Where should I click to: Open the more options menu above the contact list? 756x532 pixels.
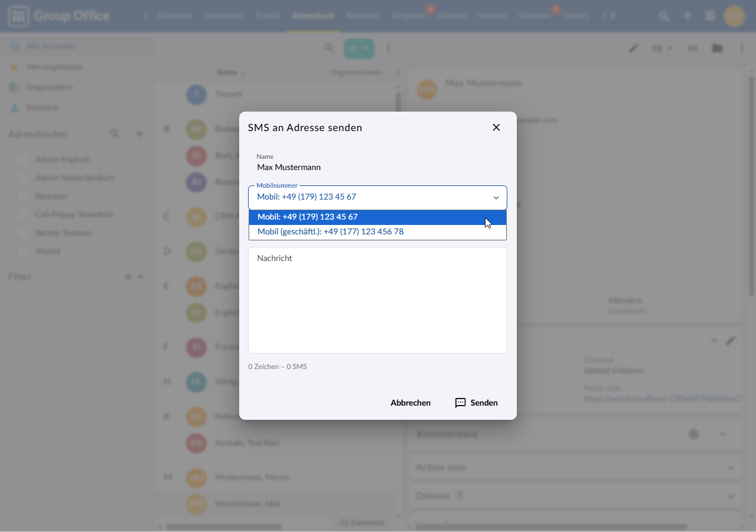[389, 48]
